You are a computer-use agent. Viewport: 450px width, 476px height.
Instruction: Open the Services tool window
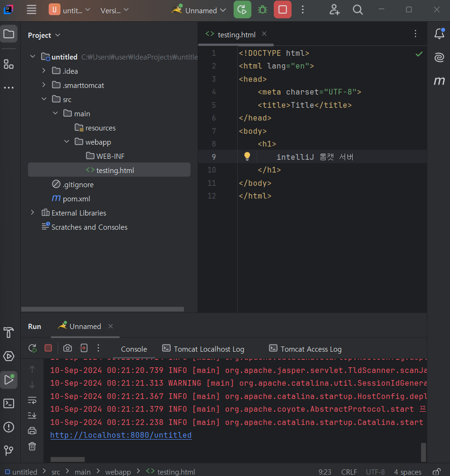(x=9, y=356)
